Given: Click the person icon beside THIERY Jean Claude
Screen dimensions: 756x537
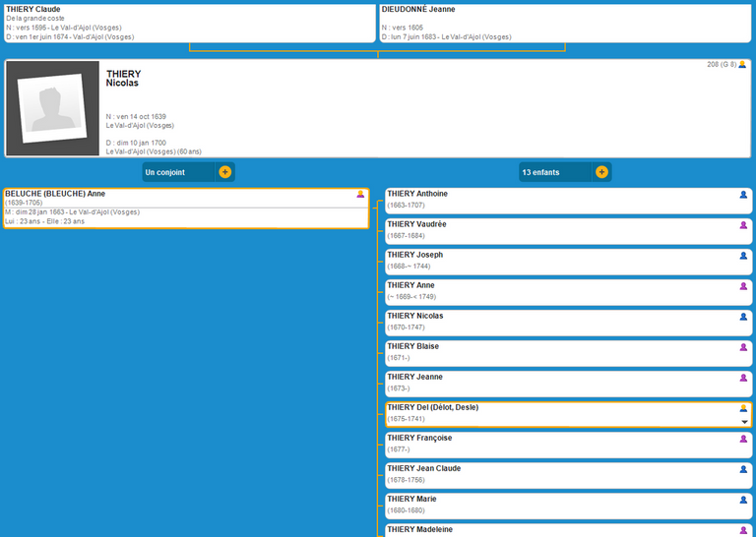Looking at the screenshot, I should [x=743, y=469].
